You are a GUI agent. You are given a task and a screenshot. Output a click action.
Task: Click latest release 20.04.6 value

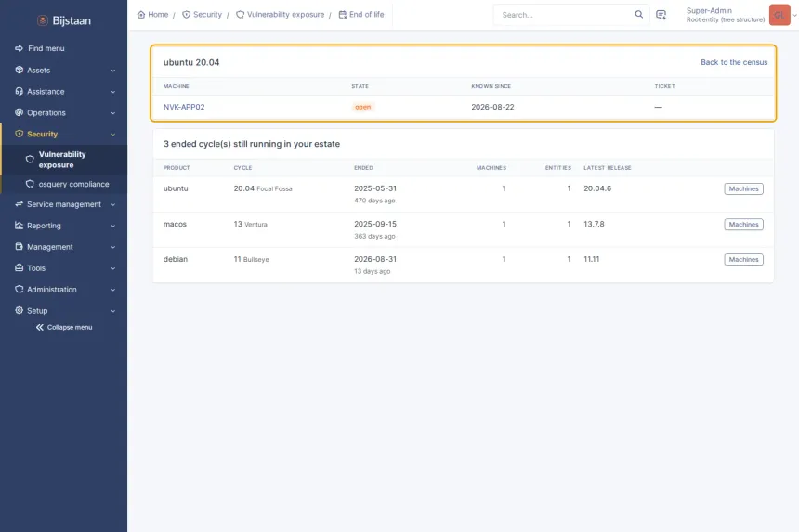597,188
